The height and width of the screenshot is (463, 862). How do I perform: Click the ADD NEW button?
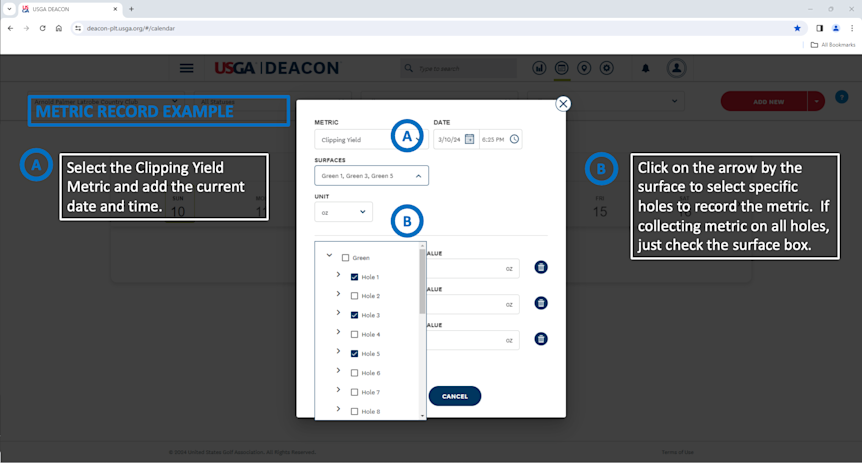pos(765,102)
